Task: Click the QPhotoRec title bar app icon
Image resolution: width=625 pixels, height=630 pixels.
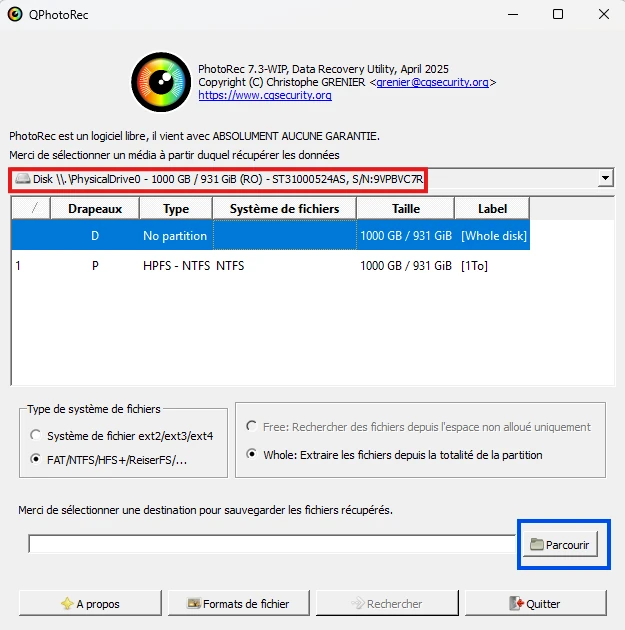Action: pos(15,14)
